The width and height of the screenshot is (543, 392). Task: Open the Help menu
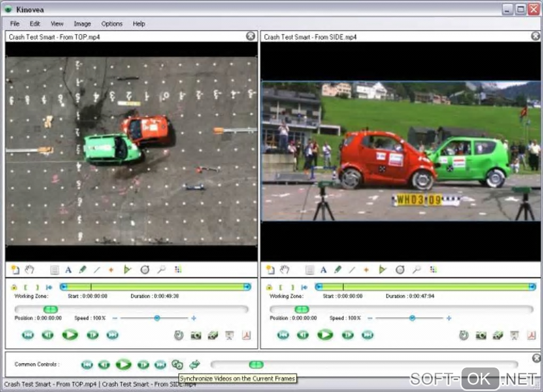[x=138, y=24]
